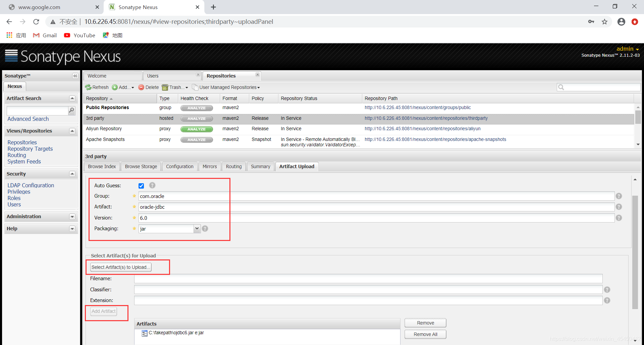Click Analyze for Apache Snapshots
This screenshot has width=644, height=345.
(197, 140)
